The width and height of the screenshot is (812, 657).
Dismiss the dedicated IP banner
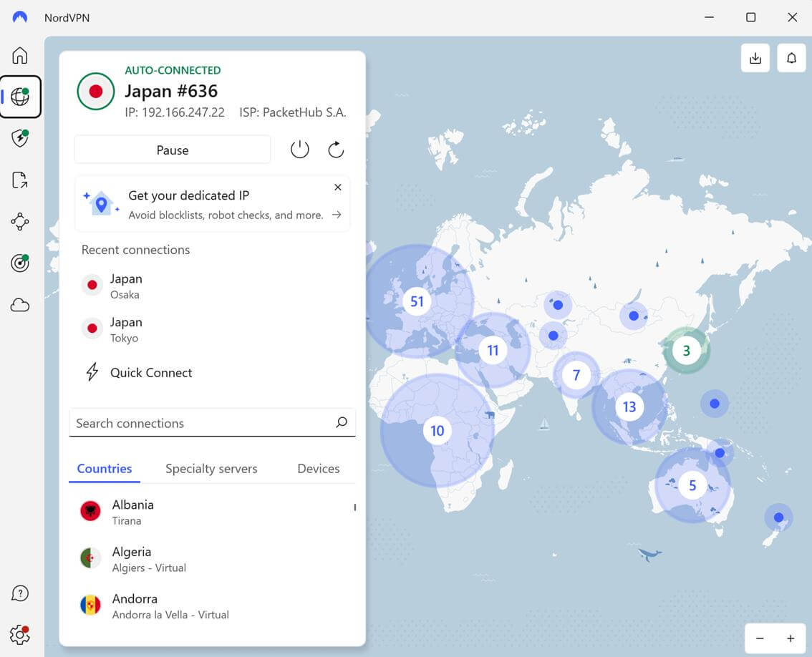338,187
